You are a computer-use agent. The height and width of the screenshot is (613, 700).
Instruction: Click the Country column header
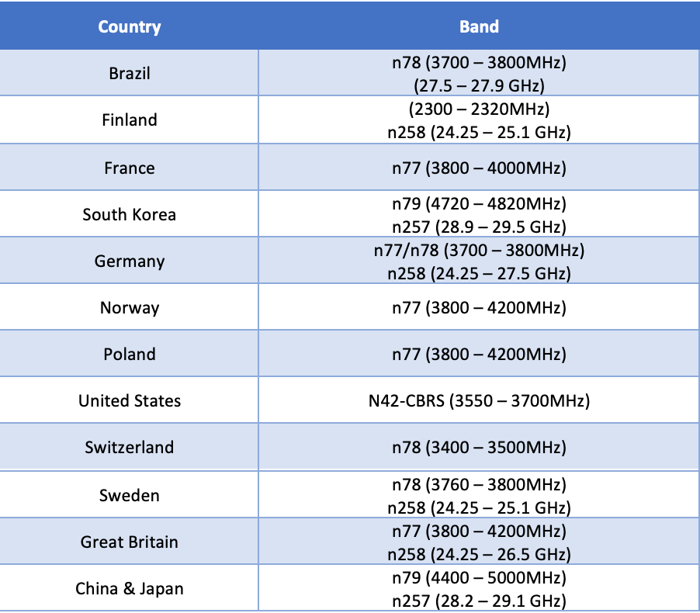pos(130,26)
